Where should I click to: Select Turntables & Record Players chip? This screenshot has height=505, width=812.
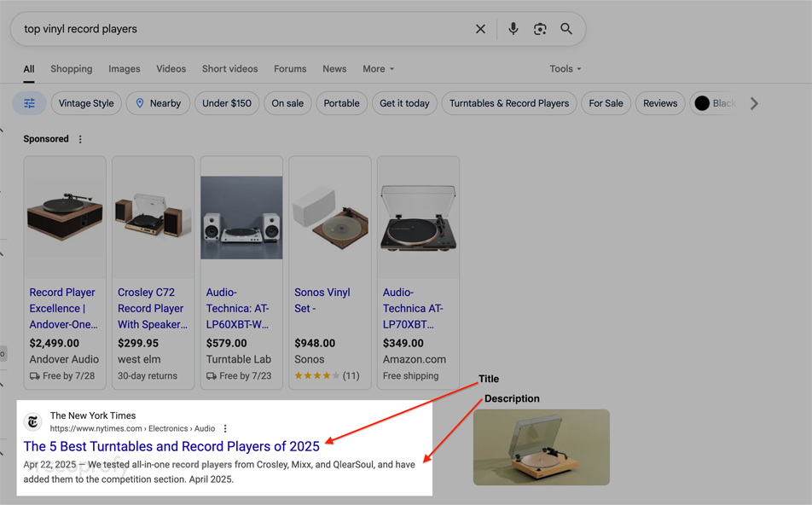coord(509,103)
